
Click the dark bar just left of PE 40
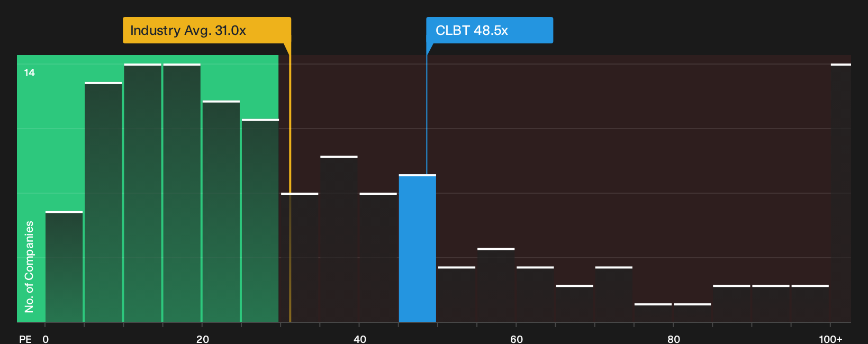point(339,239)
